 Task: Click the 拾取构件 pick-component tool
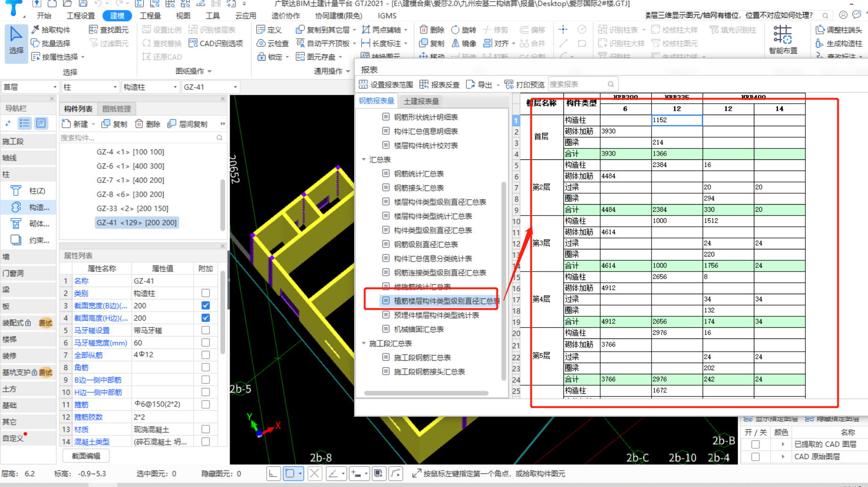(51, 30)
